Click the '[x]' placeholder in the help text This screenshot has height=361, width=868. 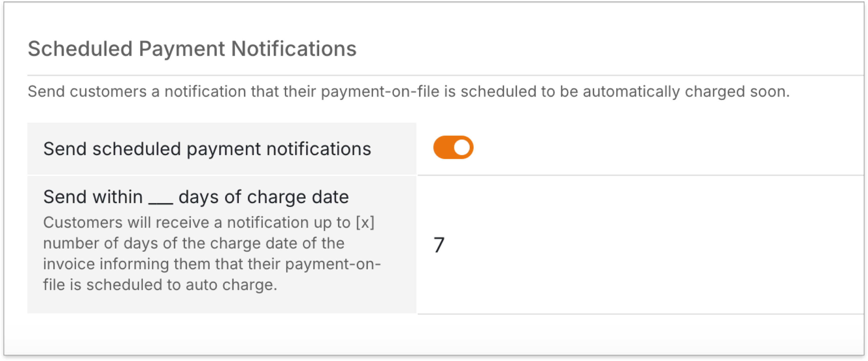pos(365,222)
